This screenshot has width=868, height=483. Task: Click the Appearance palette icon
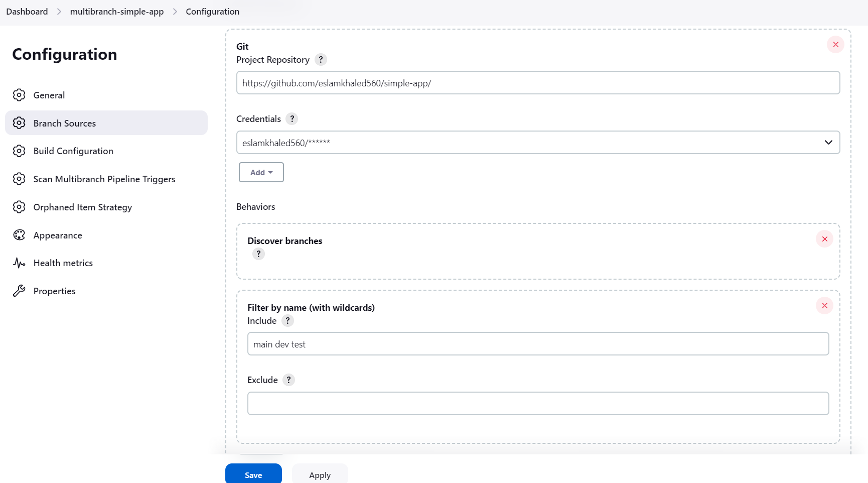[x=19, y=235]
